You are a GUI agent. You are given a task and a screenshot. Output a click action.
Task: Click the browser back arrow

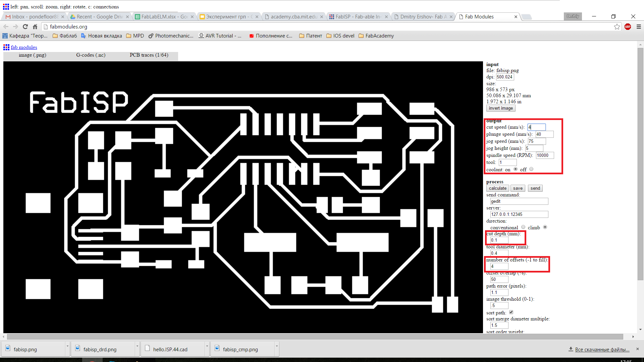tap(6, 26)
